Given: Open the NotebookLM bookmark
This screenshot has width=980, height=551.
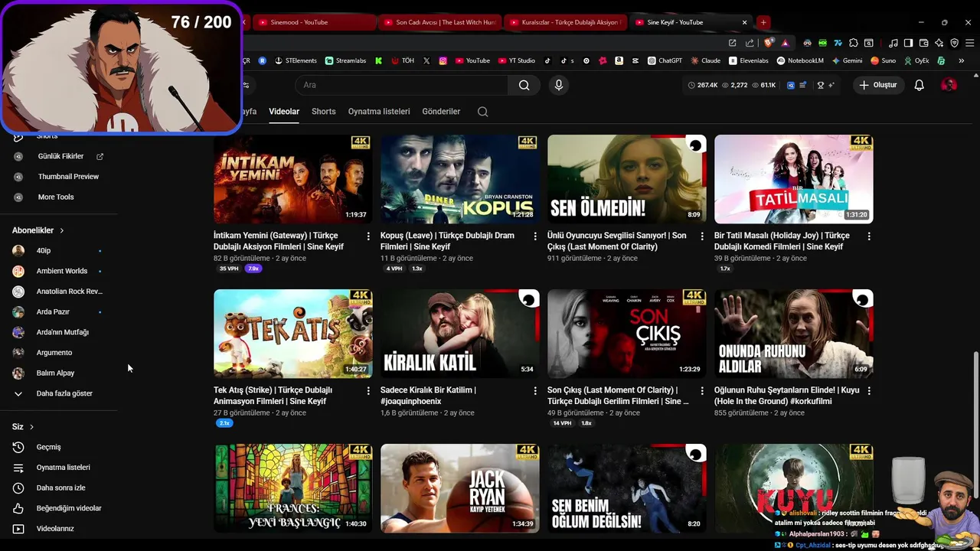Looking at the screenshot, I should pos(800,60).
